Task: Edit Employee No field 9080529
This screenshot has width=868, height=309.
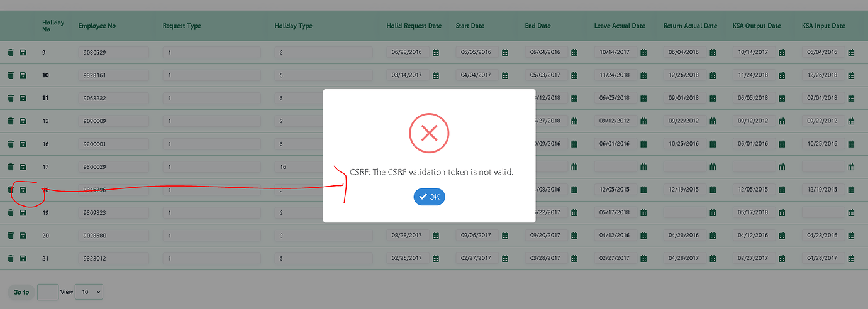Action: 113,53
